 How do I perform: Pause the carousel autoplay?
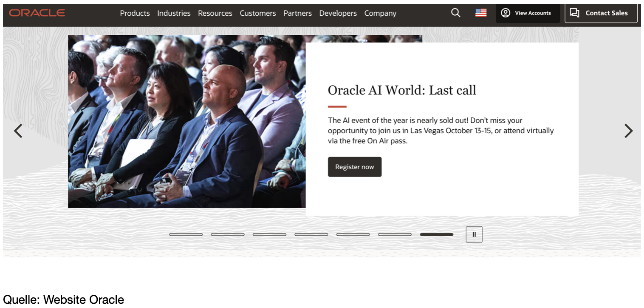[474, 234]
